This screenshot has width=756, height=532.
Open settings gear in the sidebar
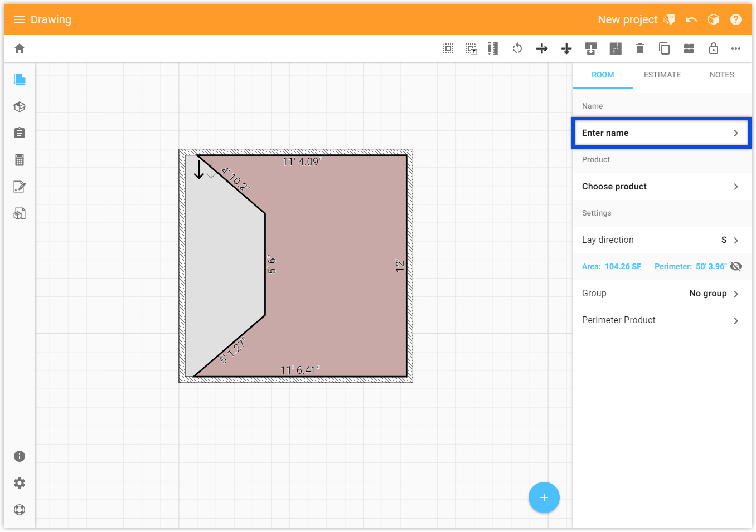[x=20, y=483]
